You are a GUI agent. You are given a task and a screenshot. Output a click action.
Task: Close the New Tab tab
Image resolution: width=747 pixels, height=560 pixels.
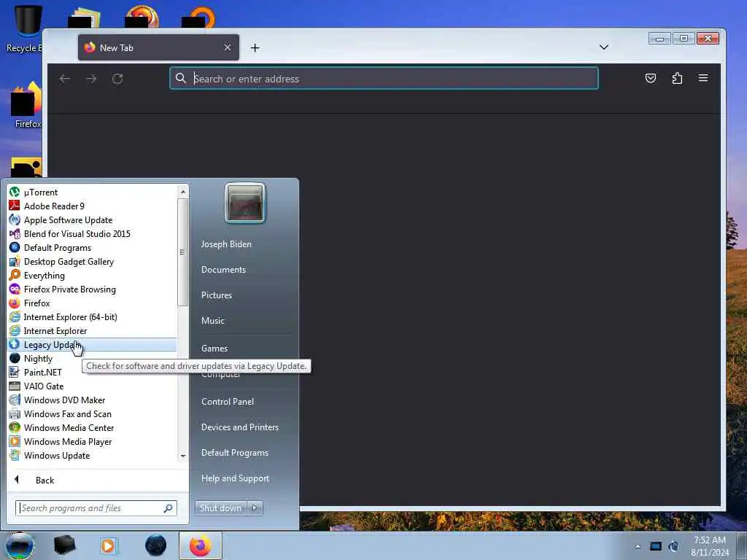point(228,47)
